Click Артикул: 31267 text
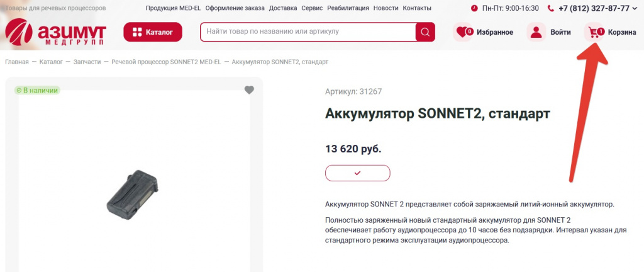 (x=353, y=92)
